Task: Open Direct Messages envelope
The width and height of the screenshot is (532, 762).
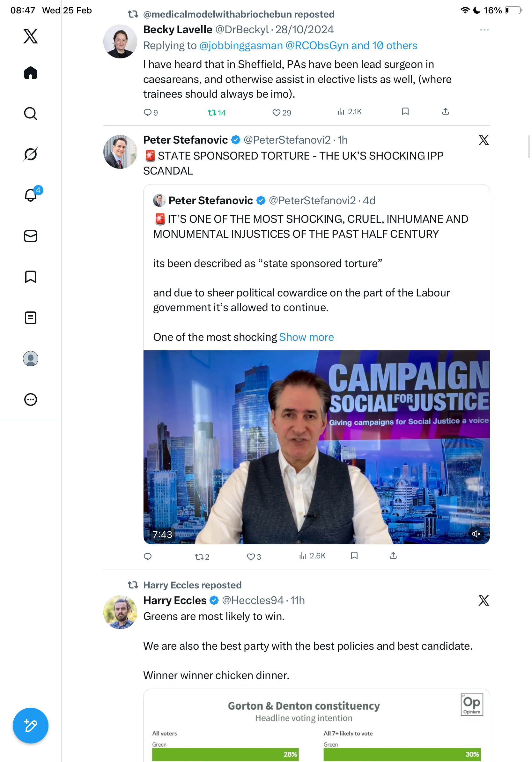Action: 31,236
